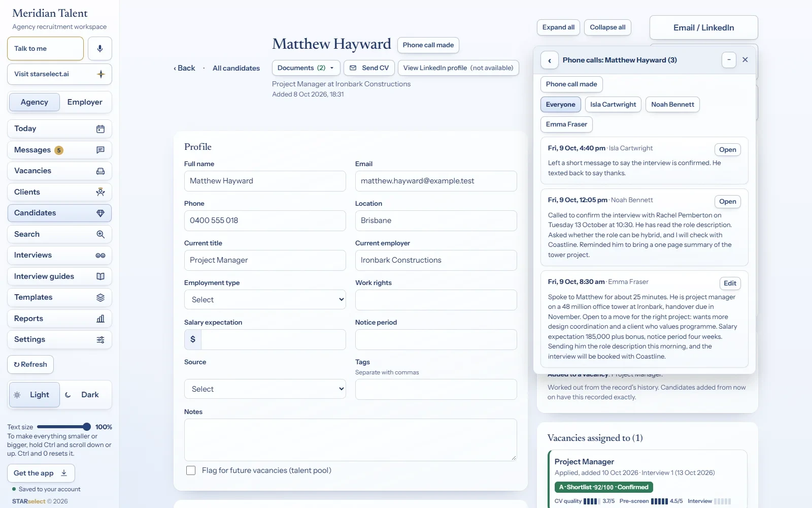Click the glasses icon in the Interviews row

coord(100,256)
